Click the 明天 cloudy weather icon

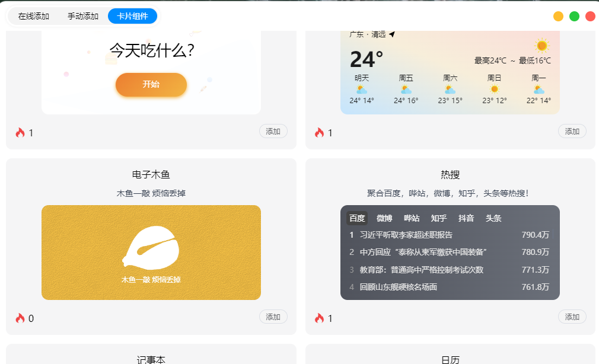coord(361,90)
